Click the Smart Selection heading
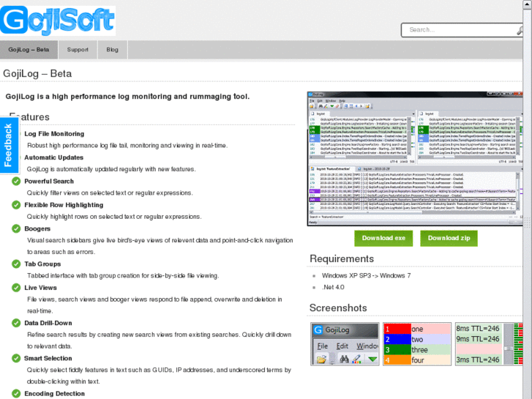The height and width of the screenshot is (399, 532). click(48, 359)
